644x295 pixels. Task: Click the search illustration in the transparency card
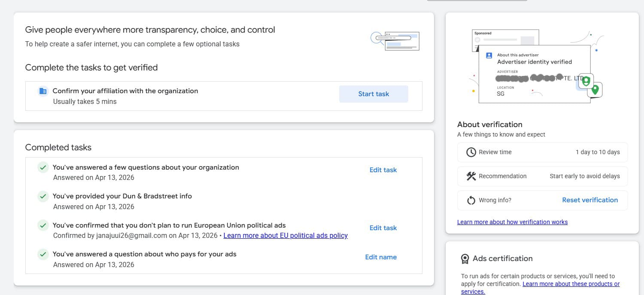[395, 40]
